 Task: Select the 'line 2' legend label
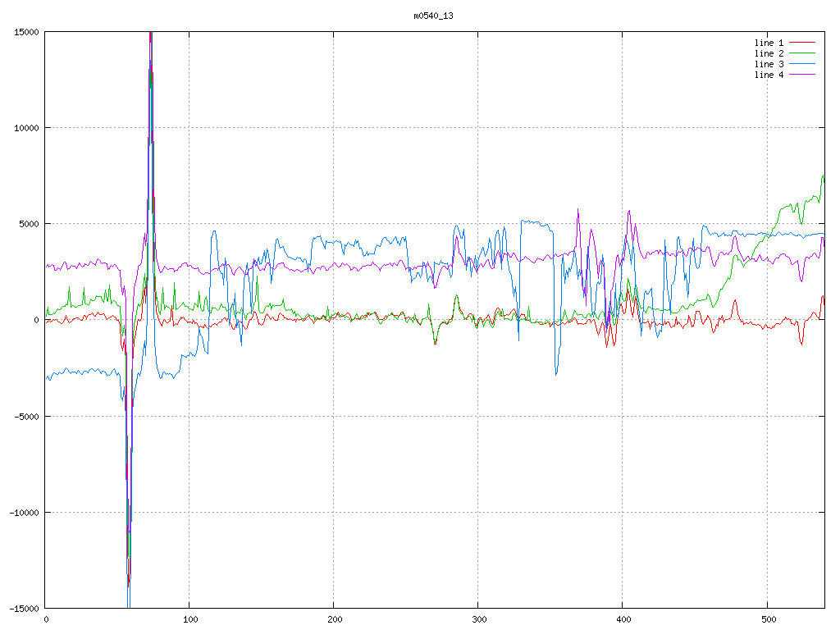pyautogui.click(x=769, y=53)
